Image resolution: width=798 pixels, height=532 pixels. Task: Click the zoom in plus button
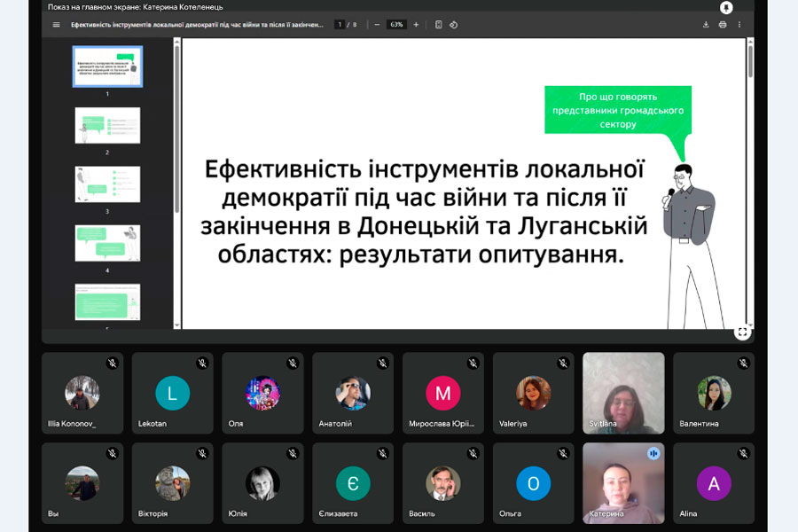(416, 25)
